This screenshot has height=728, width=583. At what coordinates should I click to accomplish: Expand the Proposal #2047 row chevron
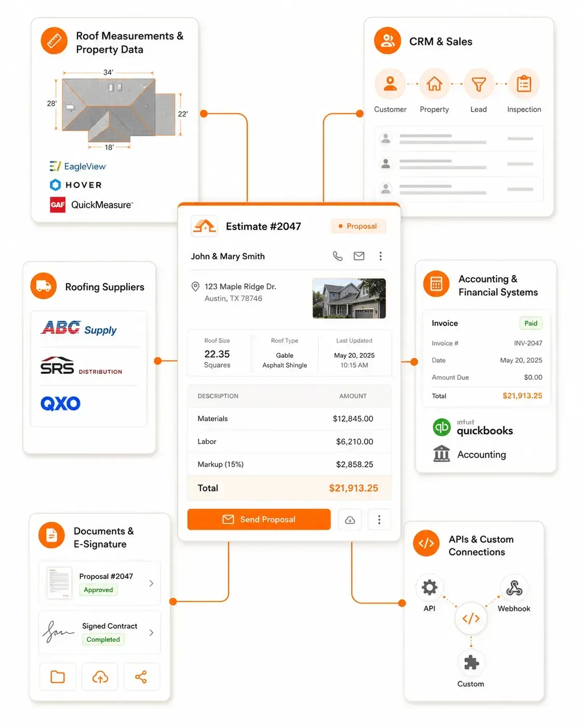151,583
